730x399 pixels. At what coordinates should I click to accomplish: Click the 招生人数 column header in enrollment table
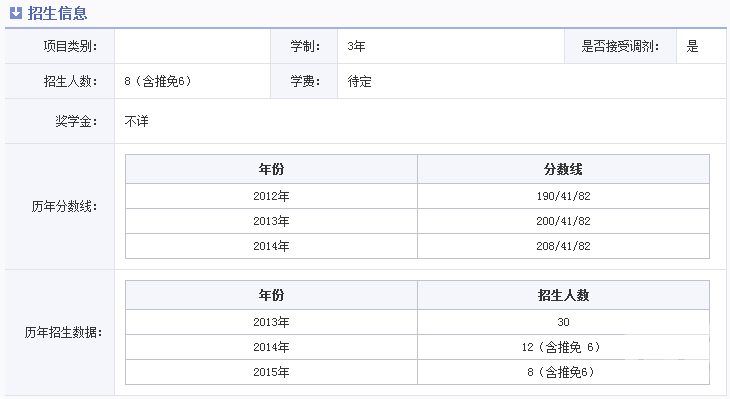tap(563, 295)
